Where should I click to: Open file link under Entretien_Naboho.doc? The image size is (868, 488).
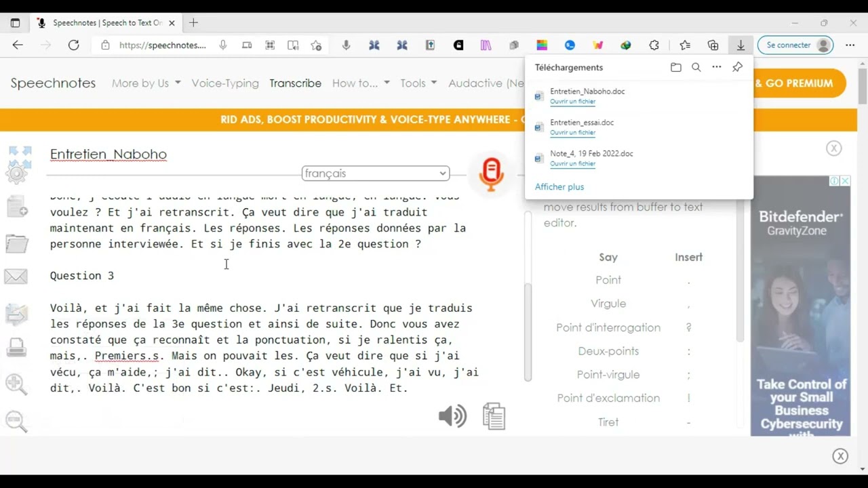click(572, 102)
